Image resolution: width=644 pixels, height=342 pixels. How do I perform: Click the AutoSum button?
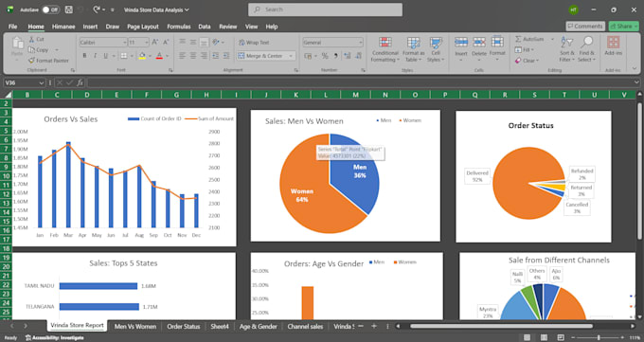530,39
